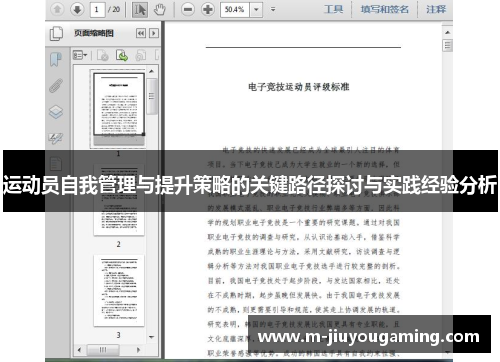Screen dimensions: 500x362
Task: Select the page 3 thumbnail
Action: pos(119,290)
